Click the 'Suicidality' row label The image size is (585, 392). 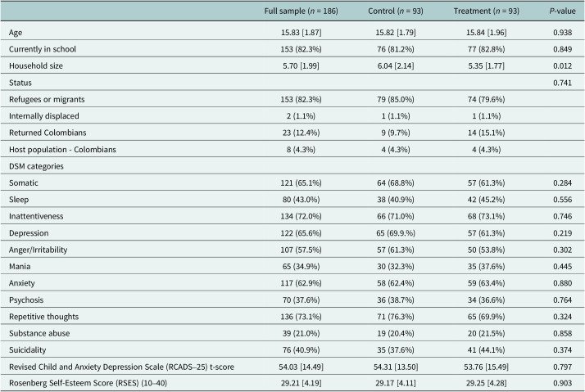click(27, 350)
